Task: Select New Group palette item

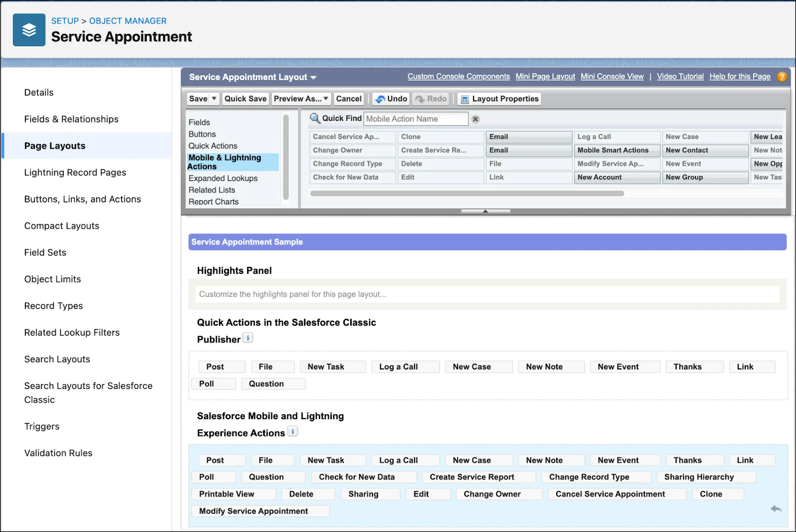Action: click(x=705, y=177)
